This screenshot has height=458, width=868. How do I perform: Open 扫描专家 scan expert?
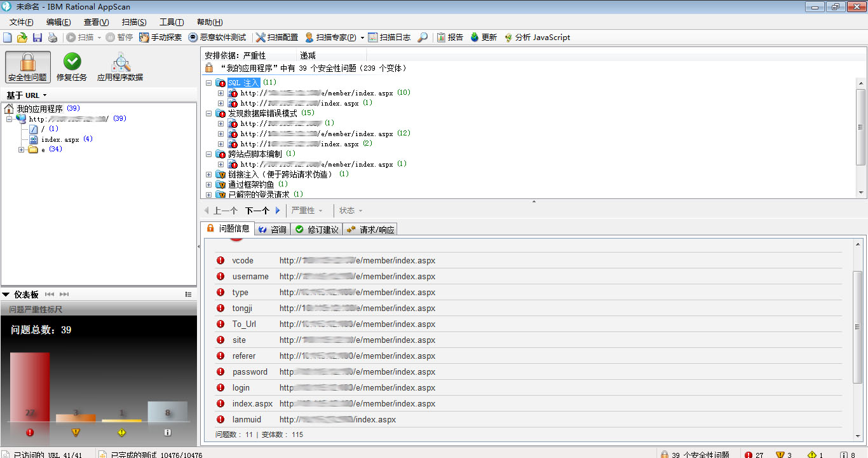pos(330,38)
